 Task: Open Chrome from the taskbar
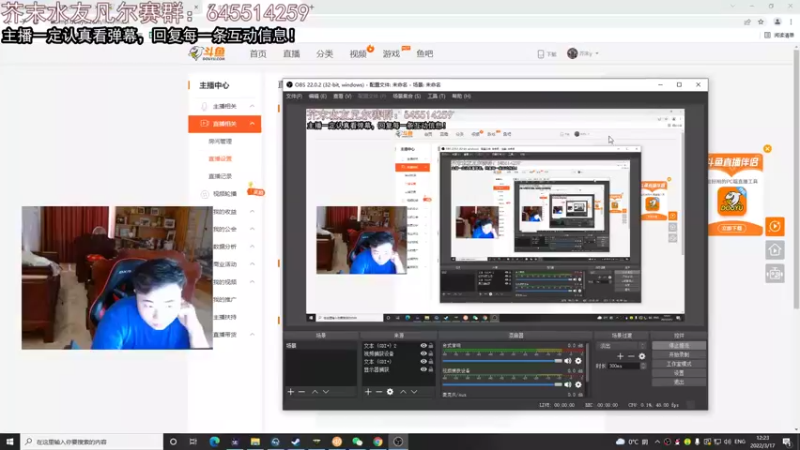(378, 441)
